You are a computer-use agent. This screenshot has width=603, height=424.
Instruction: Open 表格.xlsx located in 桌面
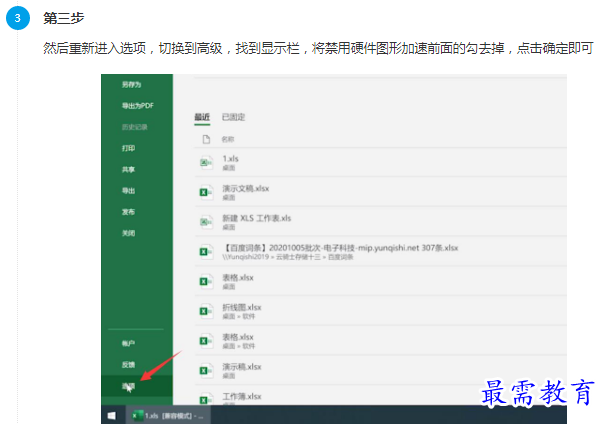381,281
